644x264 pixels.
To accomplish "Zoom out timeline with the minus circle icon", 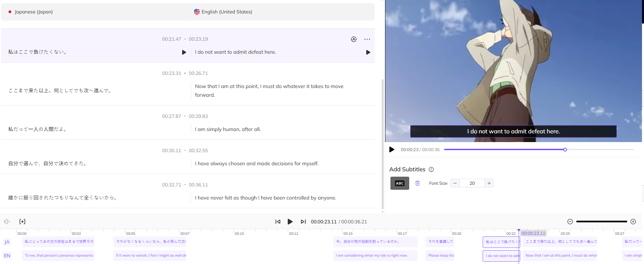I will (570, 222).
